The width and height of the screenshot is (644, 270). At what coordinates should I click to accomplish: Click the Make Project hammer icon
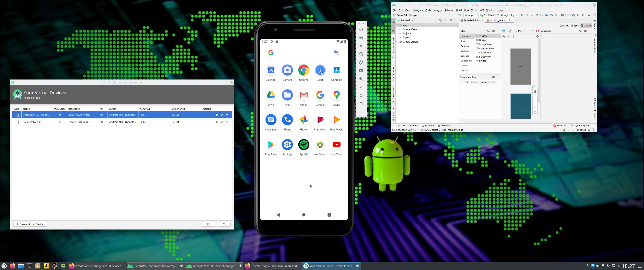(x=459, y=15)
